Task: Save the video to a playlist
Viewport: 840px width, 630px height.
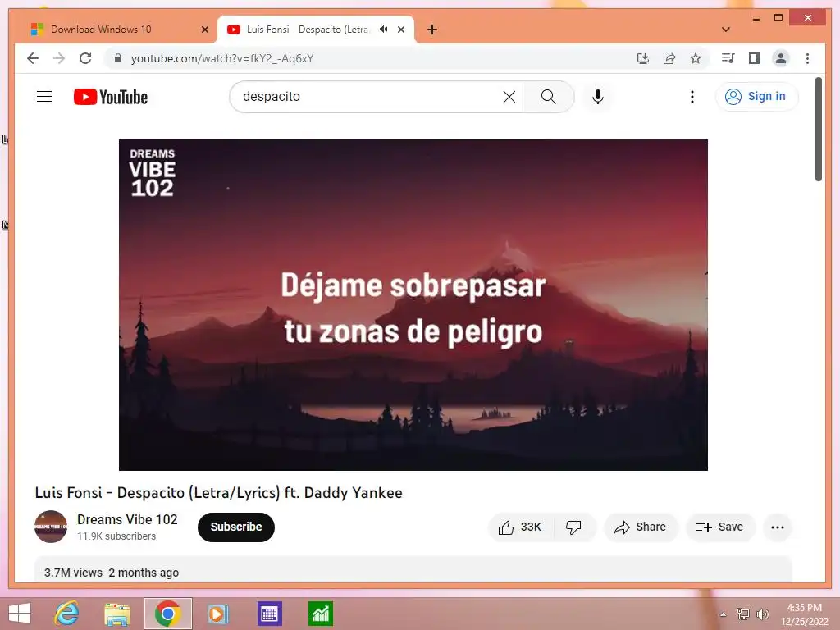Action: [x=720, y=527]
